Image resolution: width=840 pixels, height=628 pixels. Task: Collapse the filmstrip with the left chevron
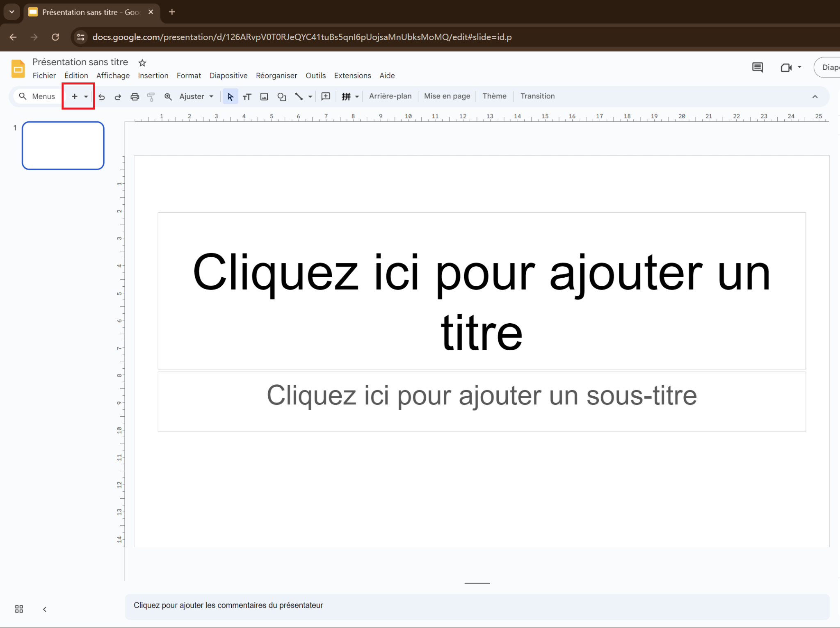tap(45, 609)
